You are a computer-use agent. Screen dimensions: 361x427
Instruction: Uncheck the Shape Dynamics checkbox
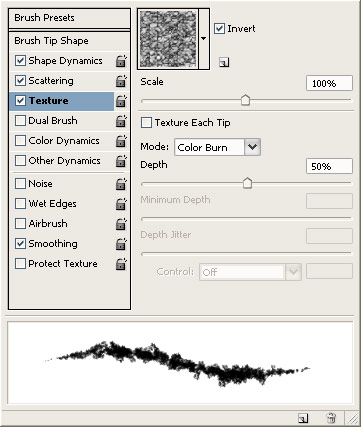tap(20, 61)
